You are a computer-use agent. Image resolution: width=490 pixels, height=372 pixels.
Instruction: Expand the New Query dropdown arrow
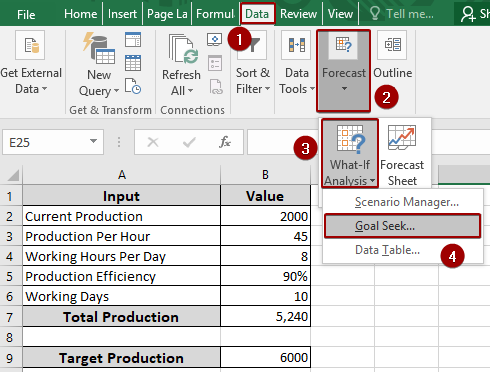(x=116, y=90)
